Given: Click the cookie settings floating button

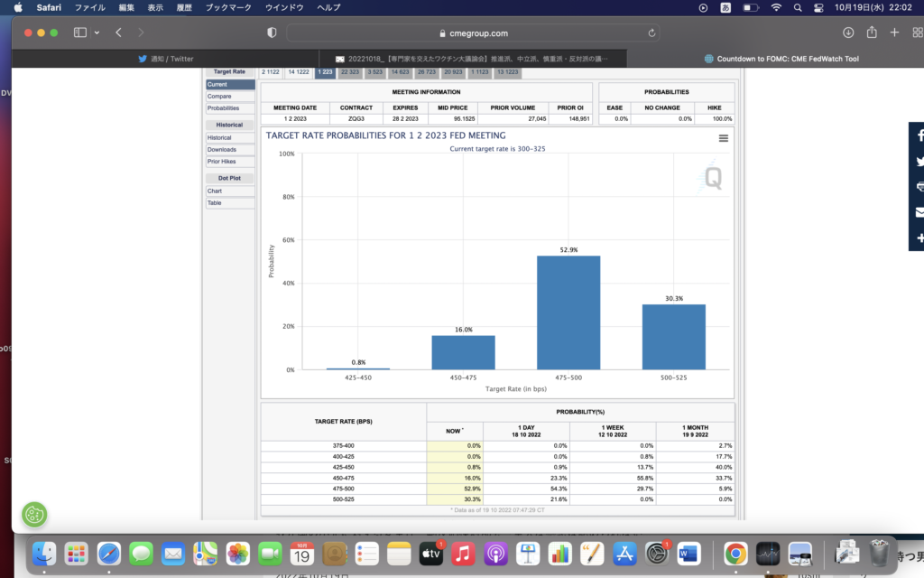Looking at the screenshot, I should [x=34, y=515].
